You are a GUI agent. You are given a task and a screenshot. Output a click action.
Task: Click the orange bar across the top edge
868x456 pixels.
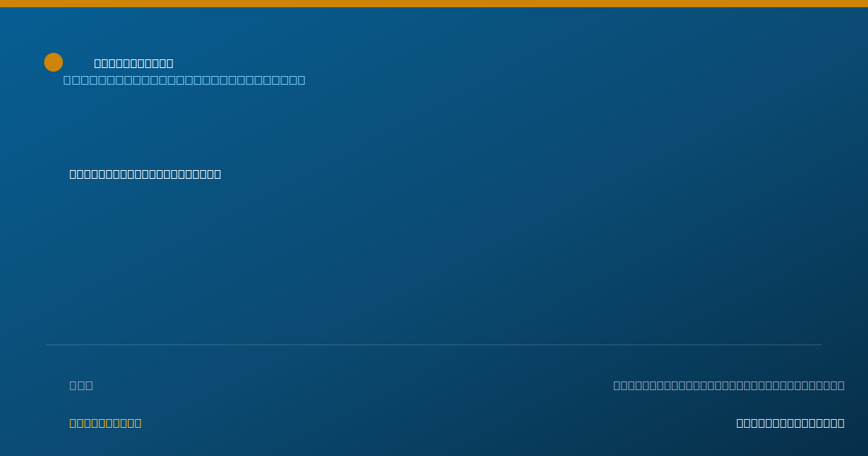(434, 4)
